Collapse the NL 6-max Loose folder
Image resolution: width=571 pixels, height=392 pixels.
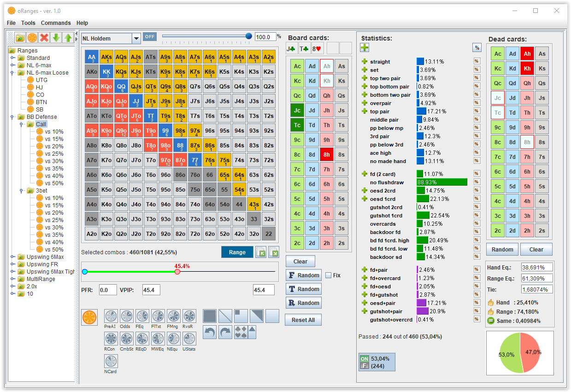tap(12, 73)
